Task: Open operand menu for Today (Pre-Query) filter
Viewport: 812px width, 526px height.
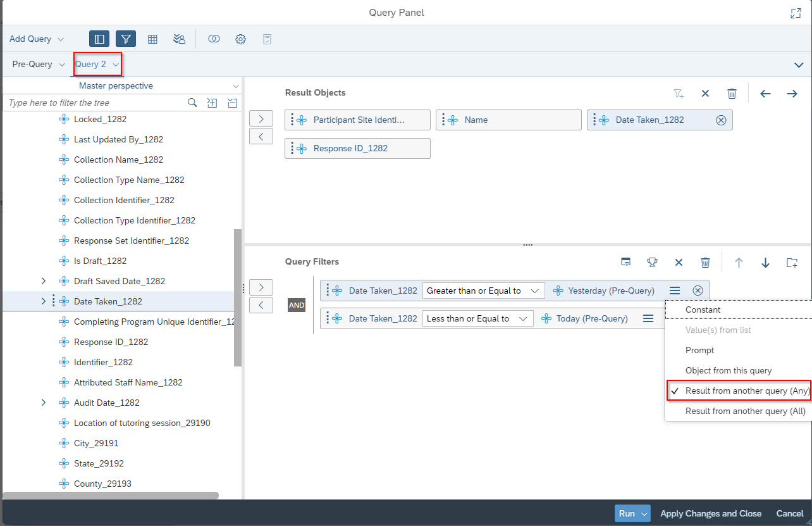Action: click(648, 318)
